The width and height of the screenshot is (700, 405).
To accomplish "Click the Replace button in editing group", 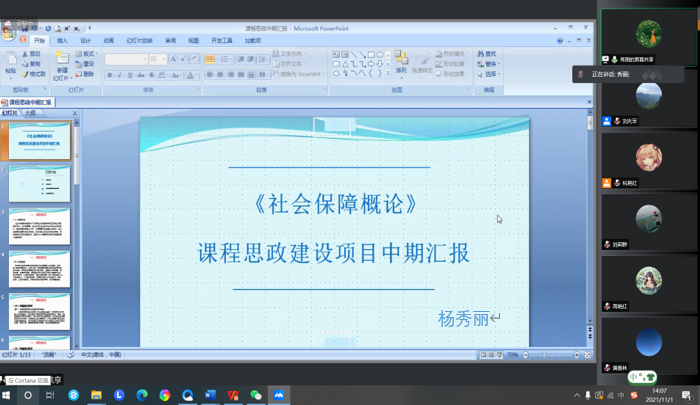I will click(490, 63).
